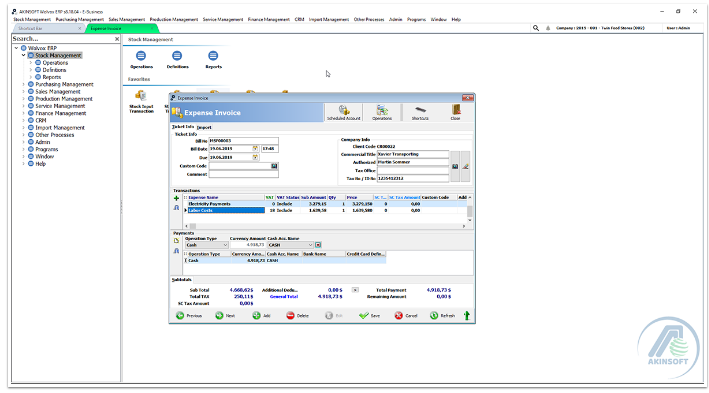The image size is (709, 393).
Task: Expand the Finance Management tree node
Action: pos(24,113)
